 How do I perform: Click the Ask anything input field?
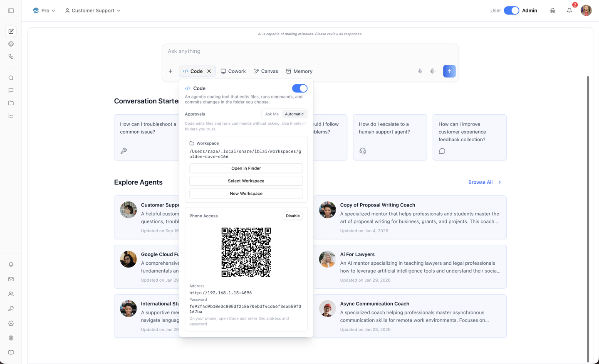click(310, 51)
